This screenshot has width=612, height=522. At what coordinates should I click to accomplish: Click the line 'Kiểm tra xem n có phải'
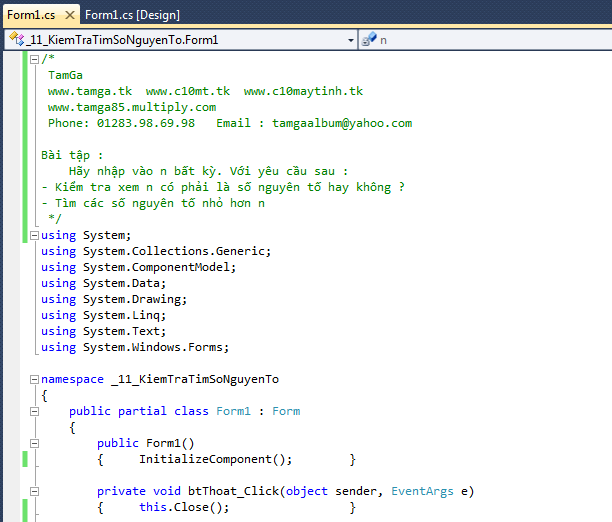[223, 187]
